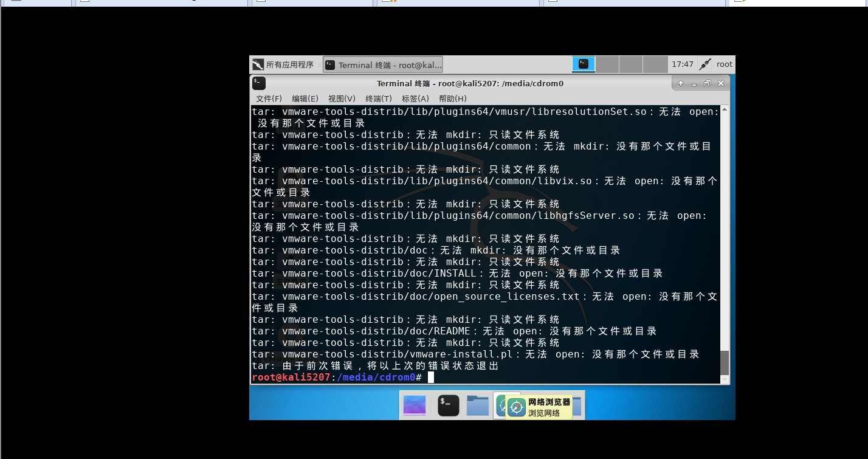Select the Terminal 终端 taskbar window button
The image size is (868, 459).
coord(383,64)
